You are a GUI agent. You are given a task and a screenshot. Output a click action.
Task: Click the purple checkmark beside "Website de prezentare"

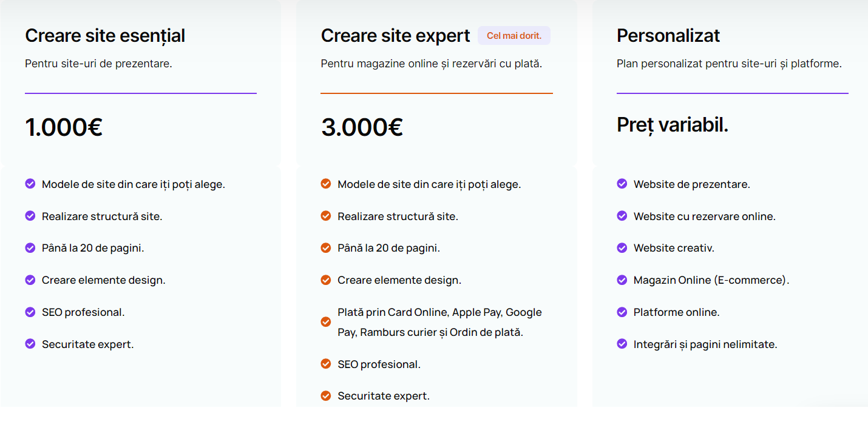[x=622, y=184]
